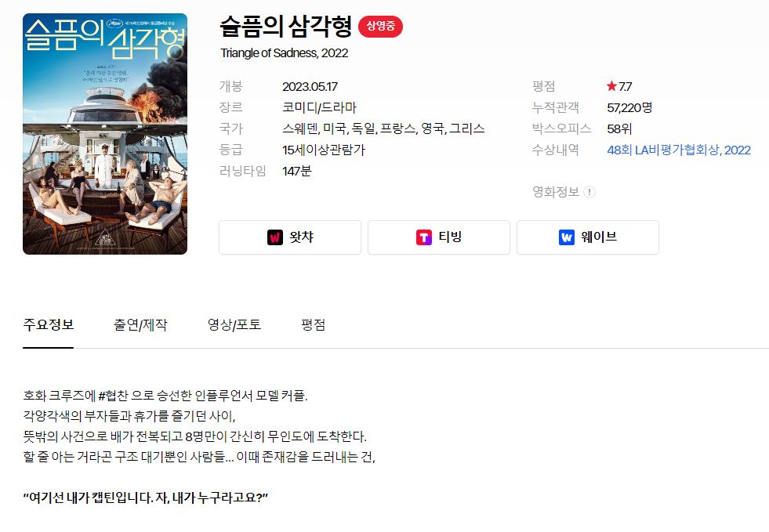Click the red star rating icon
The width and height of the screenshot is (769, 532).
click(x=611, y=86)
